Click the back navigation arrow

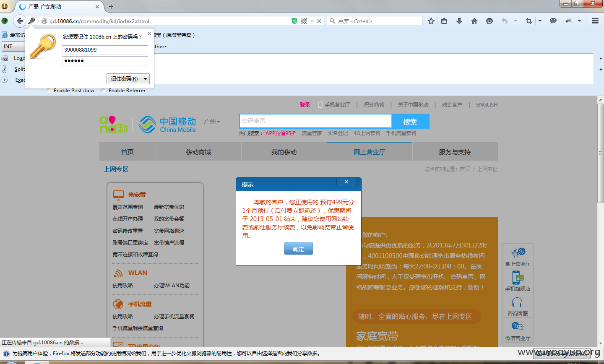coord(19,21)
